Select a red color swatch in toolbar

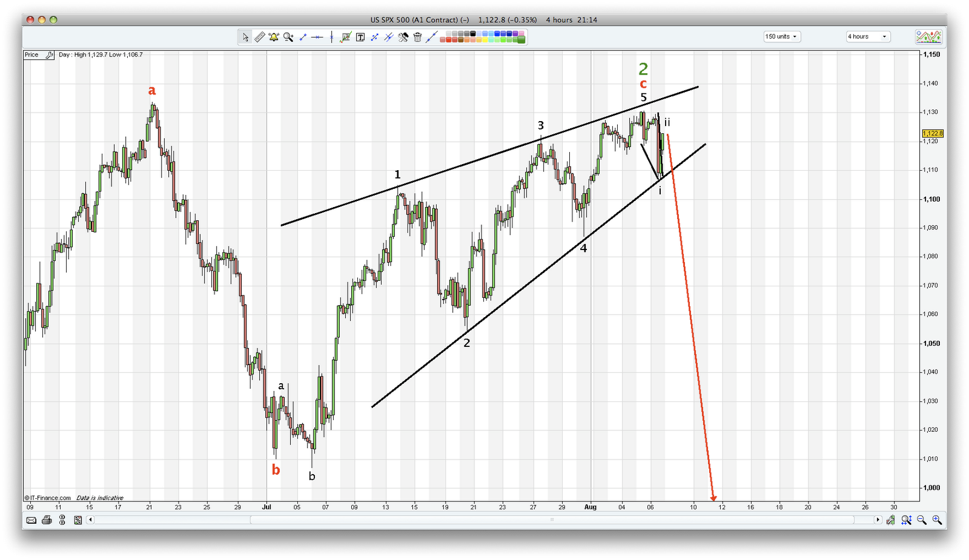(449, 40)
